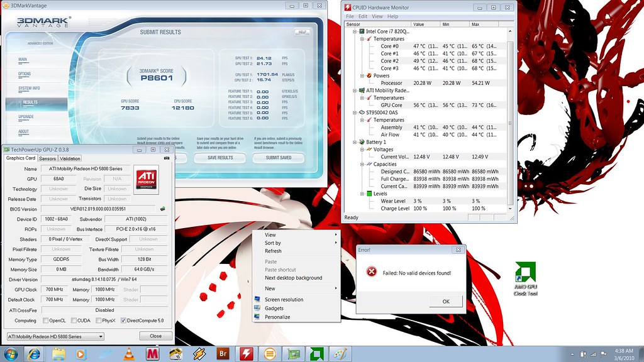The image size is (644, 362).
Task: Switch to GPU-Z graphics card taskbar icon
Action: 293,353
